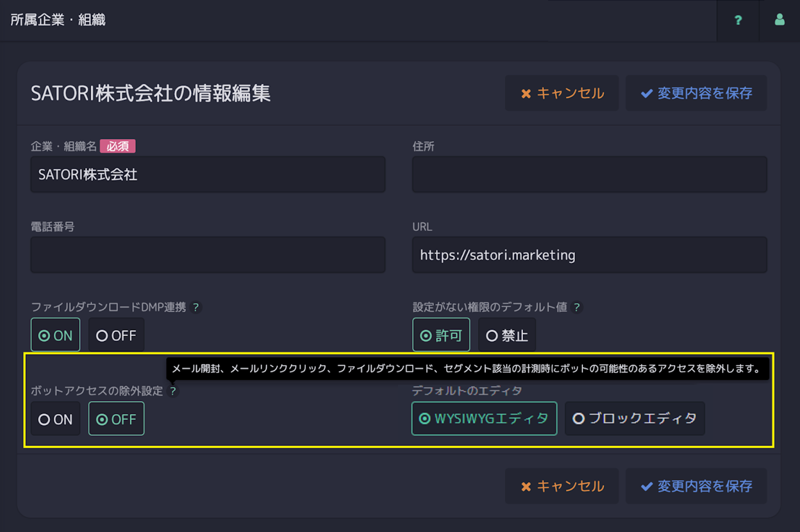Image resolution: width=800 pixels, height=532 pixels.
Task: Click the top キャンセル button
Action: click(562, 93)
